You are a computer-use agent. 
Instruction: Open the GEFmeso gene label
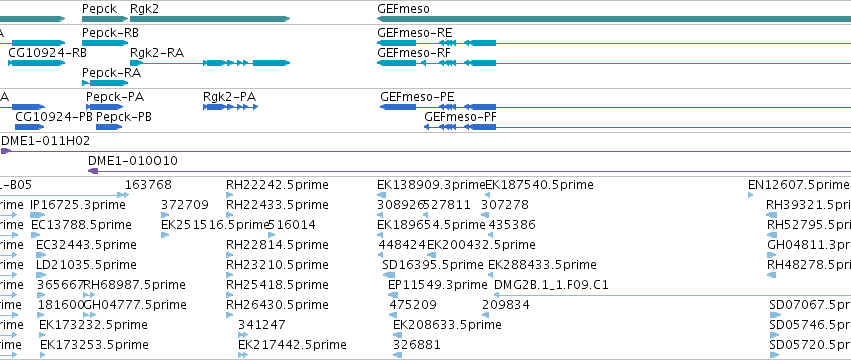tap(403, 9)
